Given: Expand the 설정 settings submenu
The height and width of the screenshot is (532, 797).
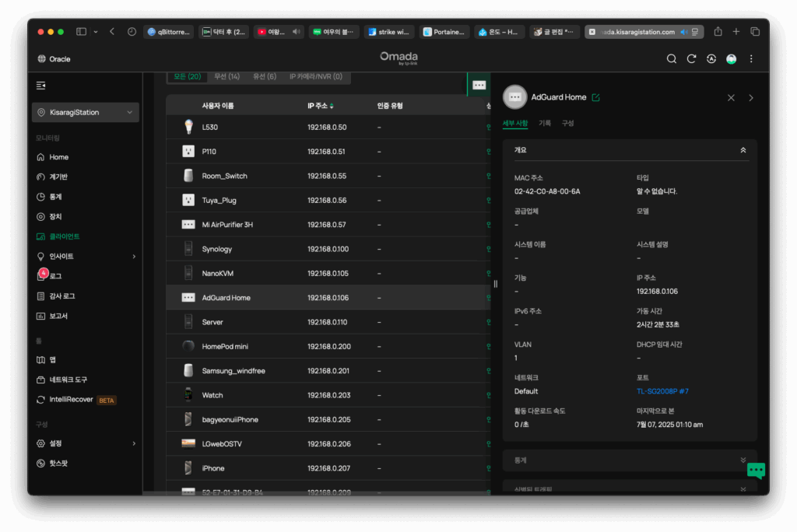Looking at the screenshot, I should tap(134, 443).
